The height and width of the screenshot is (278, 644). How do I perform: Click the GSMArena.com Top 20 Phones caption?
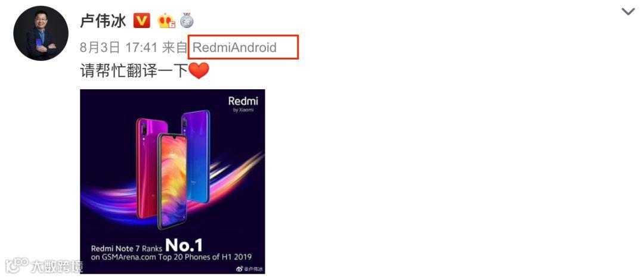click(x=172, y=258)
